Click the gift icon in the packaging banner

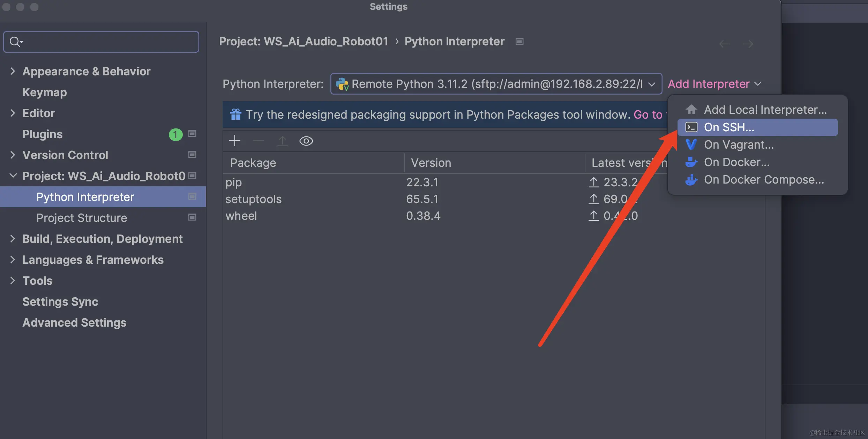[x=235, y=114]
